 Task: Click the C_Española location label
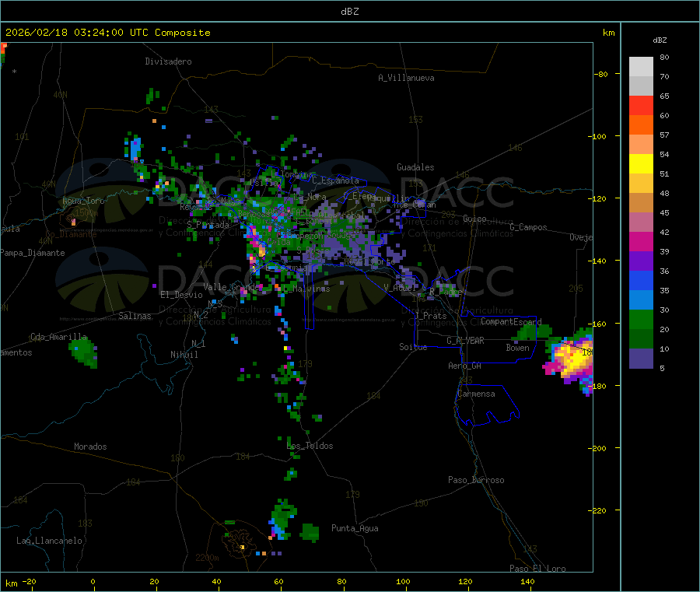[x=335, y=180]
